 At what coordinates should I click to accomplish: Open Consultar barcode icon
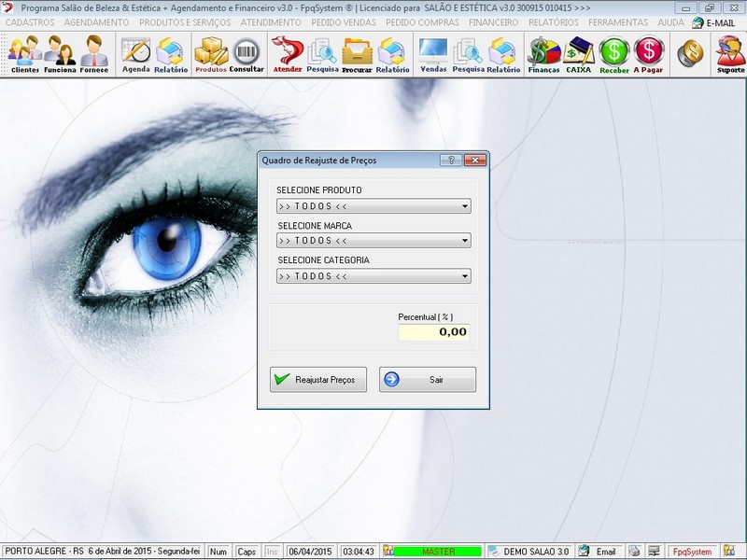(x=247, y=54)
